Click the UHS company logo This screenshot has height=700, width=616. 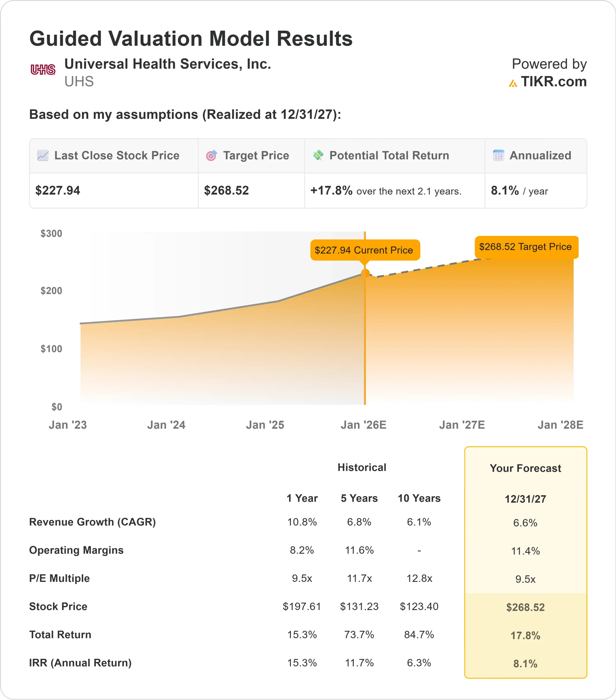pyautogui.click(x=43, y=69)
